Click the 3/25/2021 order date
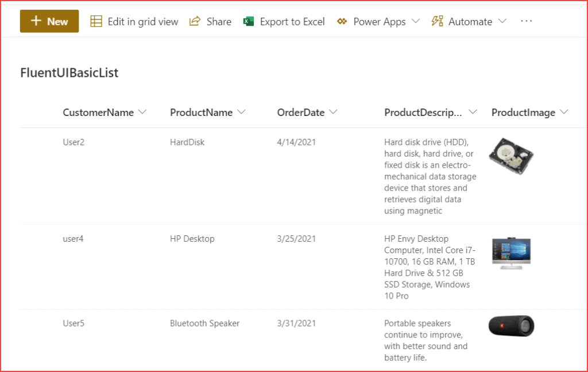 [296, 238]
